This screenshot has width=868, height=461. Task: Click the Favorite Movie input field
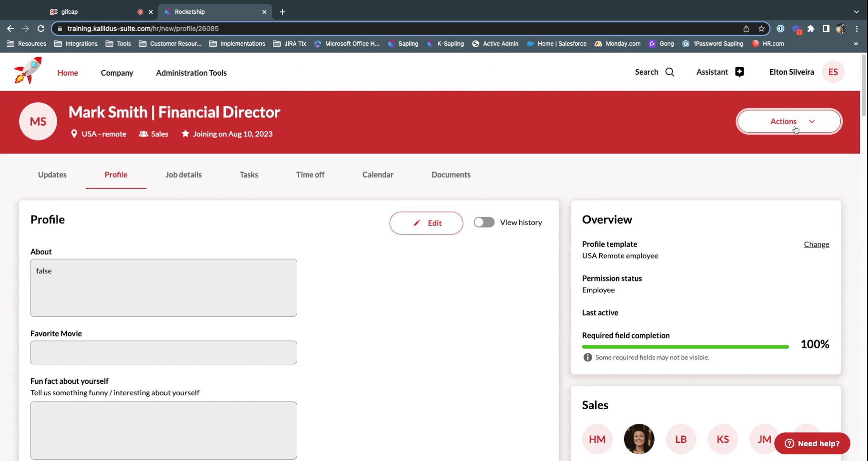point(163,352)
